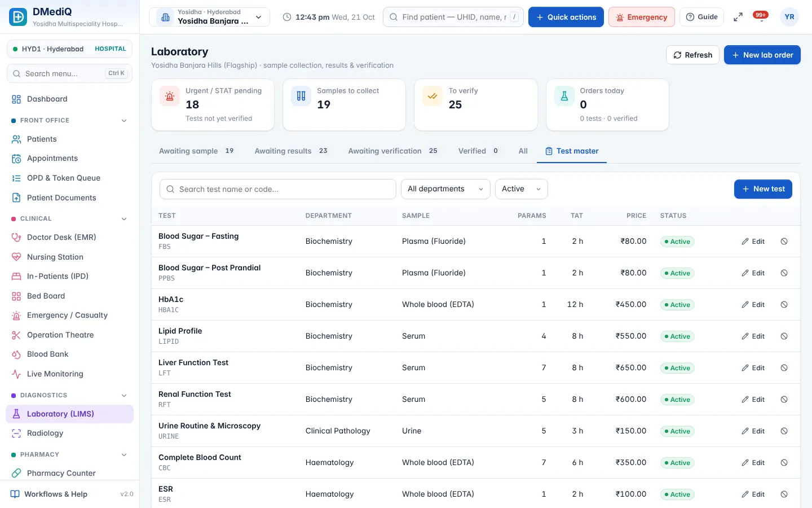Open the Urgent / STAT pending card
The width and height of the screenshot is (812, 508).
213,105
